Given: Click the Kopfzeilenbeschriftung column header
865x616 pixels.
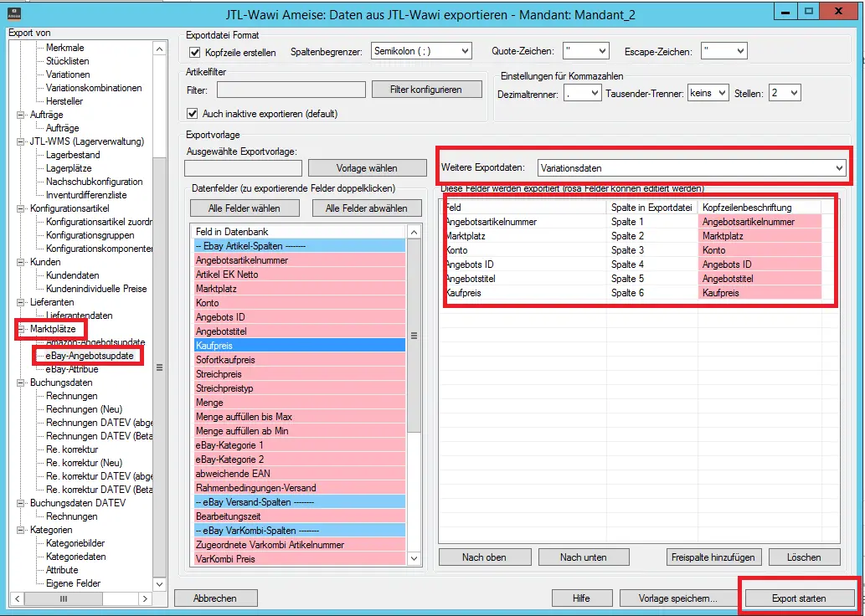Looking at the screenshot, I should pos(759,208).
